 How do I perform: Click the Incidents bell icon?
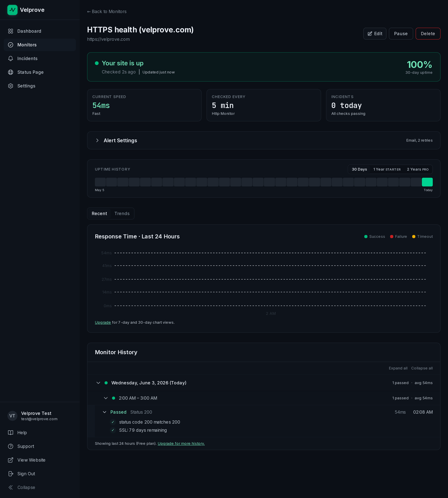[x=11, y=59]
